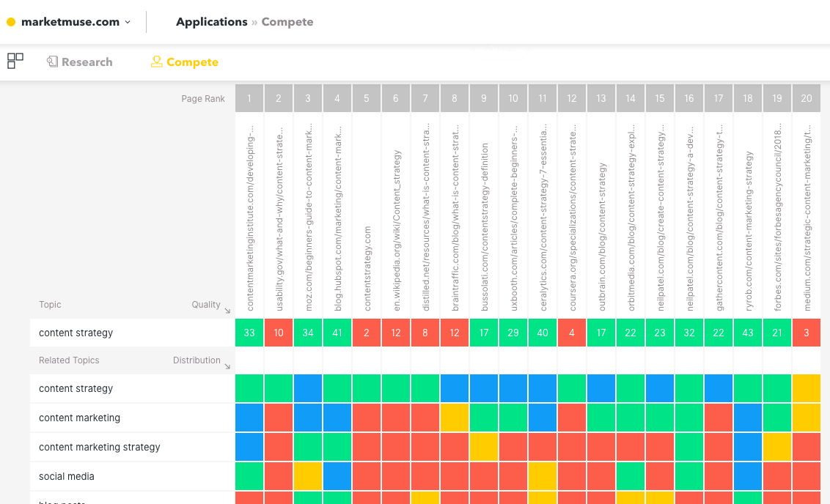Screen dimensions: 830x504
Task: Open the ryrob.com content-marketing-strategy URL
Action: tap(749, 231)
